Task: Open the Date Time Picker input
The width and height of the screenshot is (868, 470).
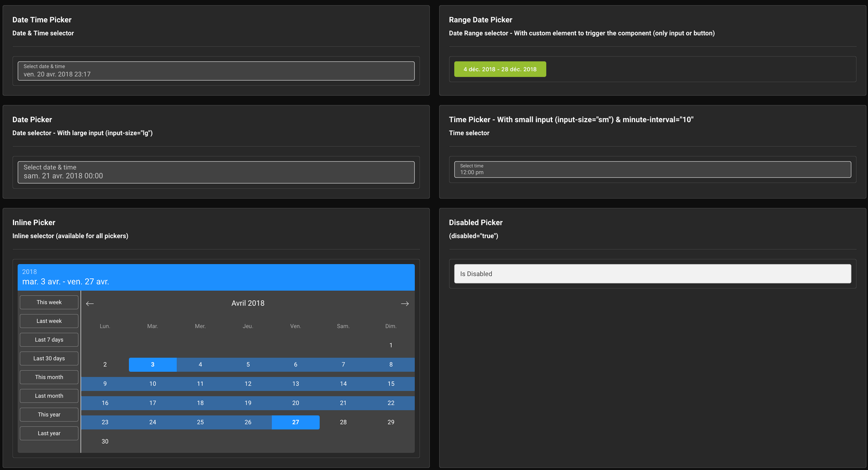Action: pyautogui.click(x=216, y=71)
